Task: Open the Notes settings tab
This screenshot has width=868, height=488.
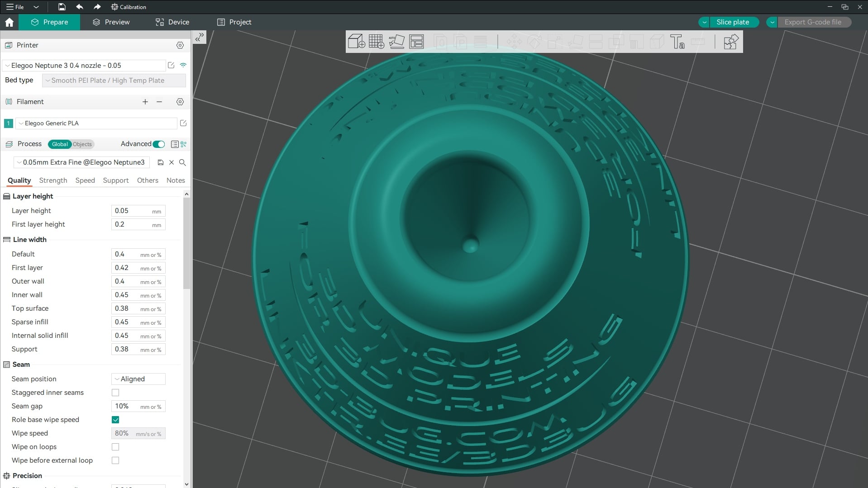Action: [x=176, y=180]
